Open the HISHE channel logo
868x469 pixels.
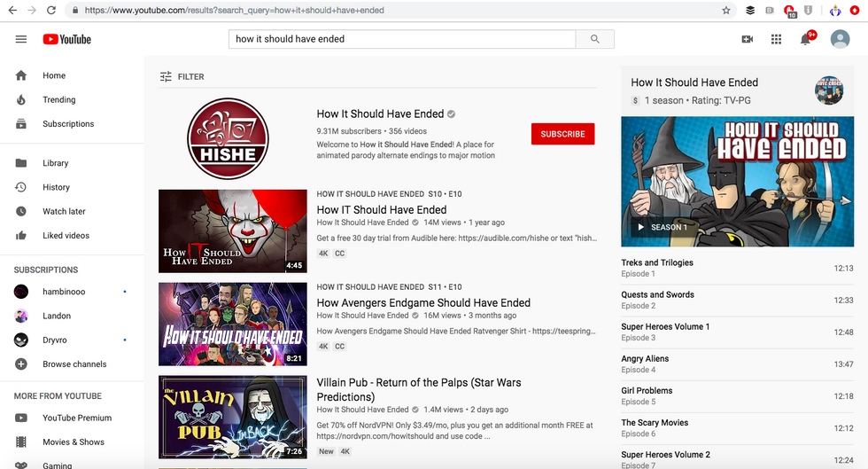point(229,138)
